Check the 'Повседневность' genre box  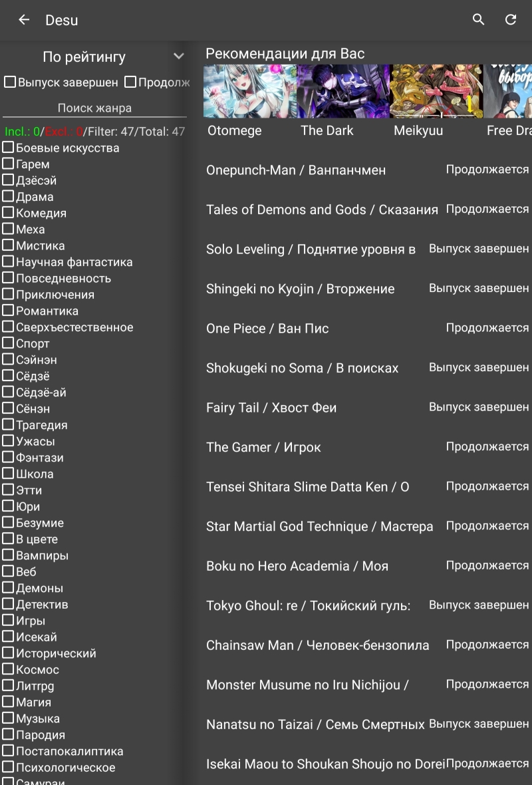coord(8,278)
